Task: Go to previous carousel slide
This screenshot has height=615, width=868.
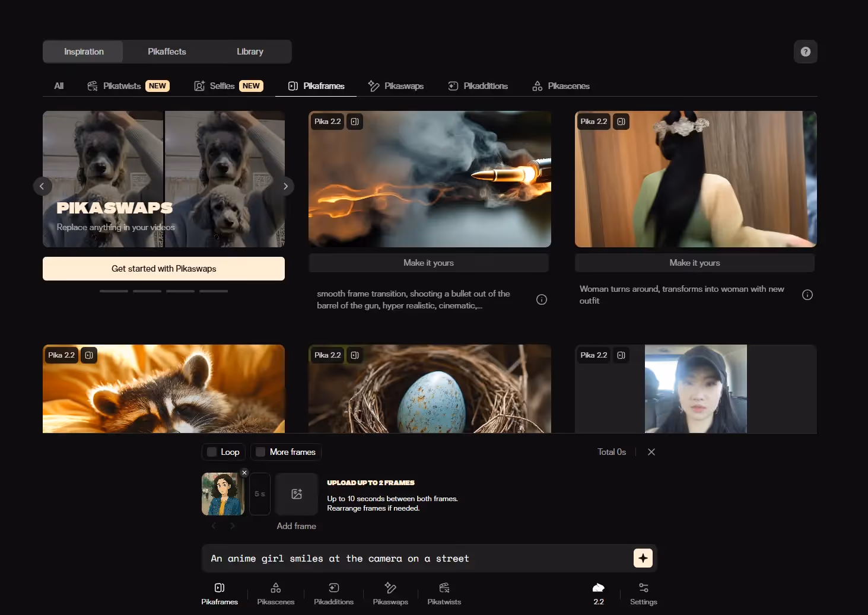Action: click(42, 186)
